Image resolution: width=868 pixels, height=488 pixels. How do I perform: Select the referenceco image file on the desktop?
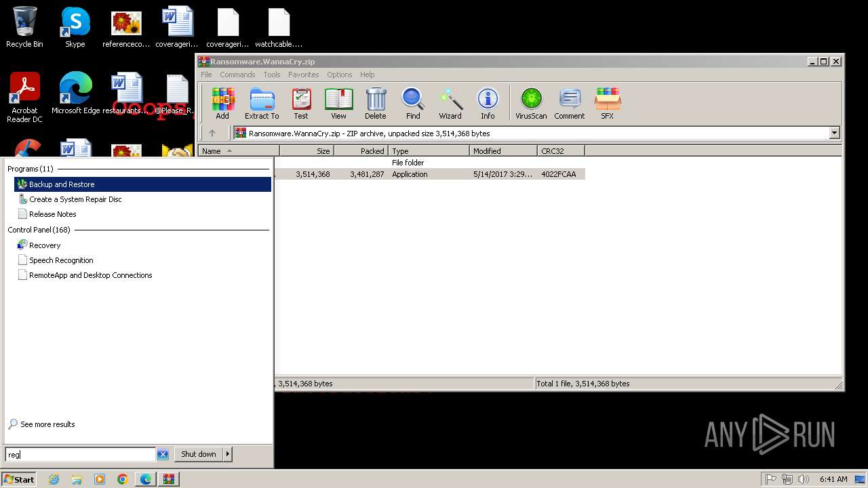pos(126,27)
